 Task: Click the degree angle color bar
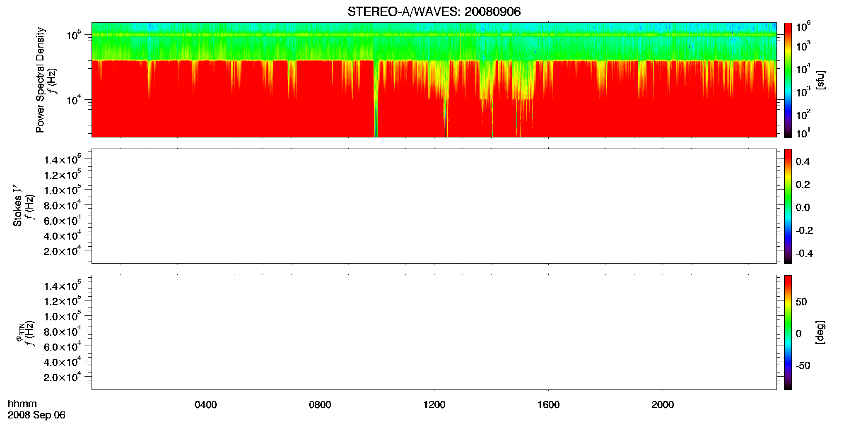click(x=788, y=332)
